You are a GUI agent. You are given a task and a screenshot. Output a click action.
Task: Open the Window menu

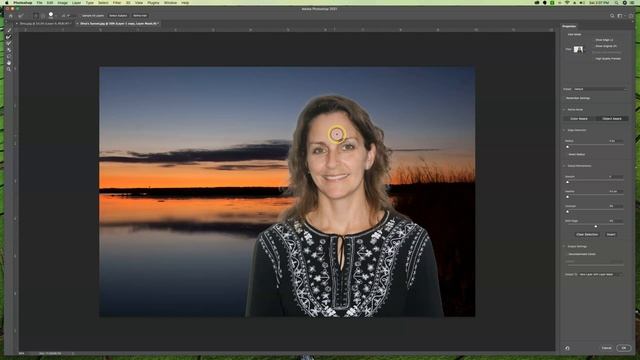[x=171, y=2]
